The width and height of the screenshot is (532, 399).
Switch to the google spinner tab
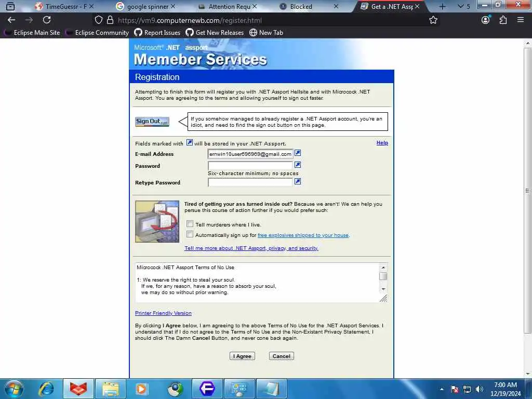147,6
